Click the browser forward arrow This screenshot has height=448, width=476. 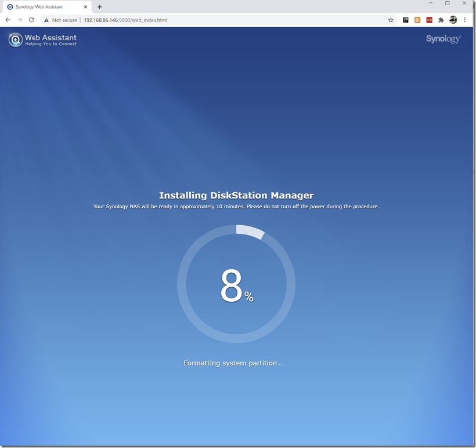(20, 20)
